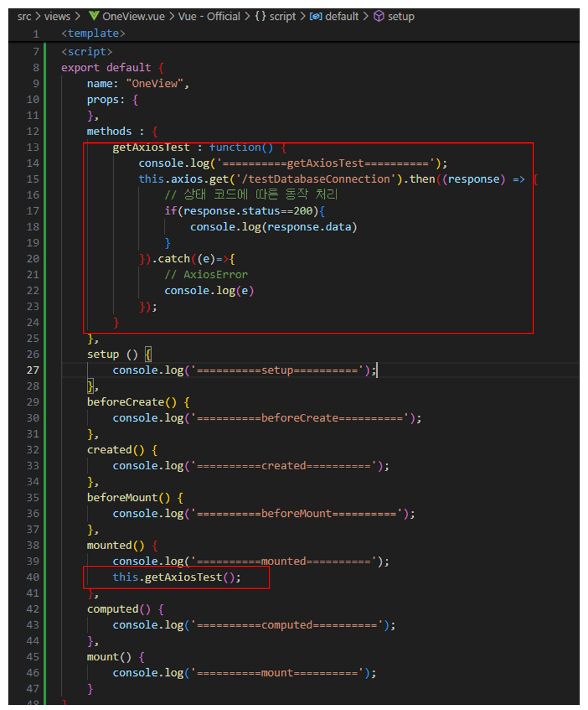
Task: Click 'console.log(e)' on line 22
Action: pos(209,291)
